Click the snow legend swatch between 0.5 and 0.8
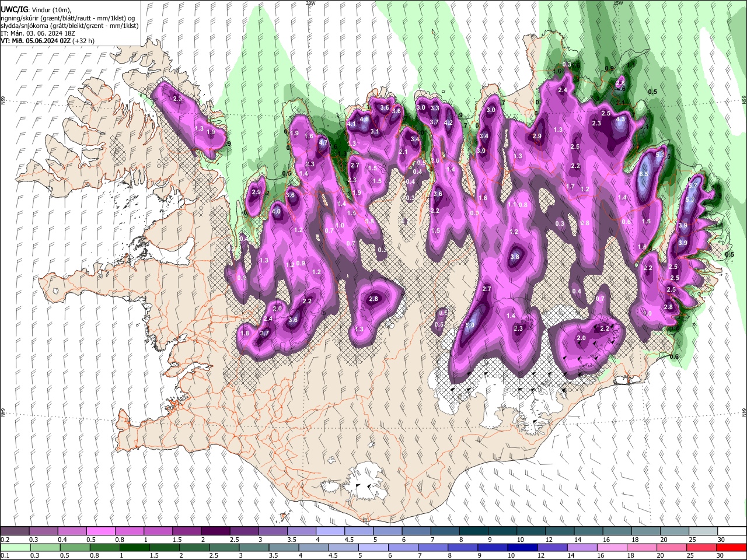747x560 pixels. coord(100,531)
